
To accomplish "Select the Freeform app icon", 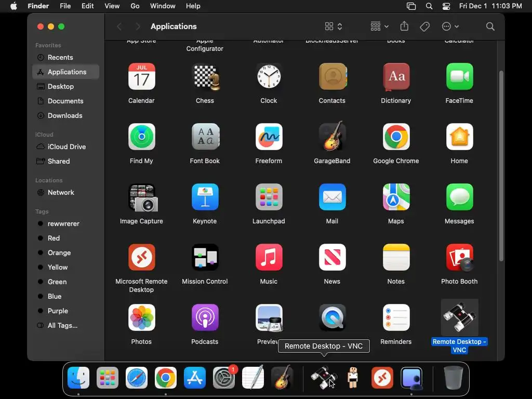I will coord(269,137).
